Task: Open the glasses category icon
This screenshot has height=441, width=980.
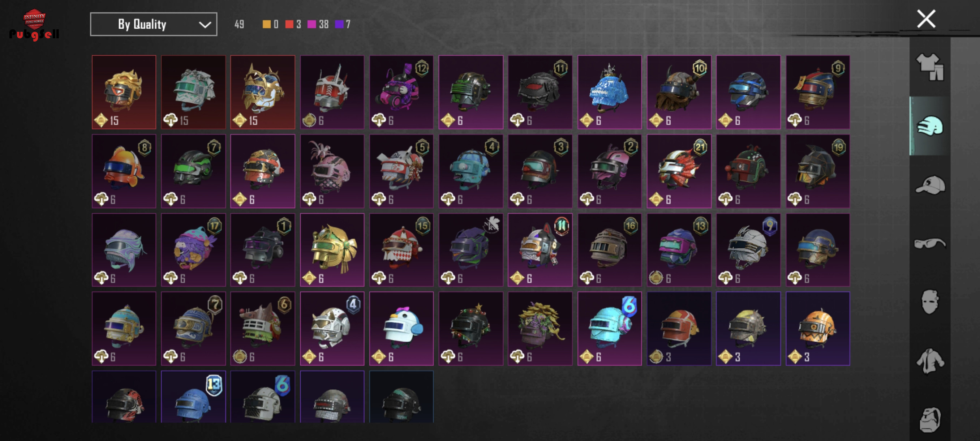Action: pos(930,243)
